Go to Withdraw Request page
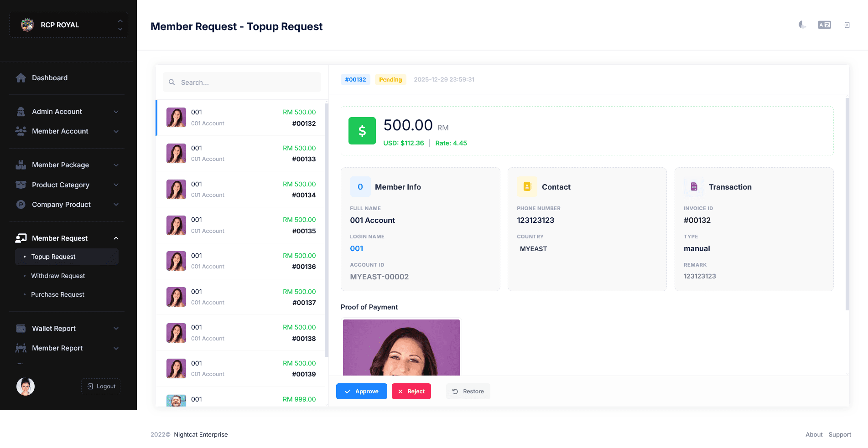Screen dimensions: 868x448 (x=58, y=276)
